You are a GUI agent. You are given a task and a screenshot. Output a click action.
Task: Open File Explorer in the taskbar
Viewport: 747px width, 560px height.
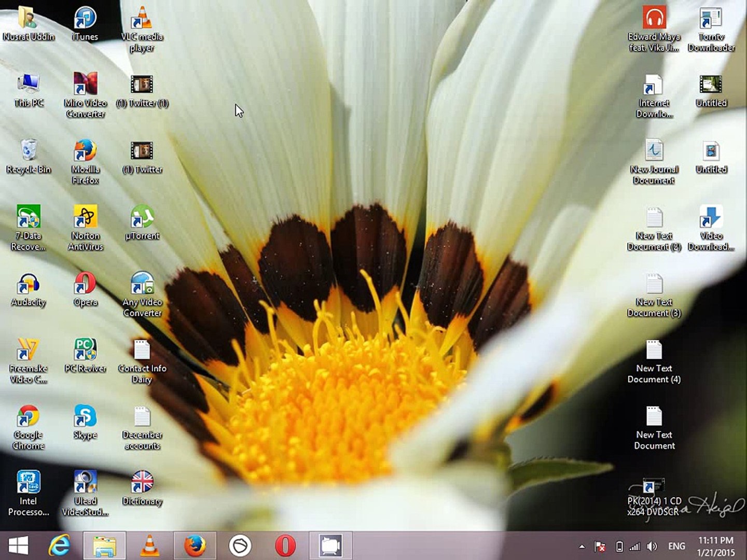[104, 545]
